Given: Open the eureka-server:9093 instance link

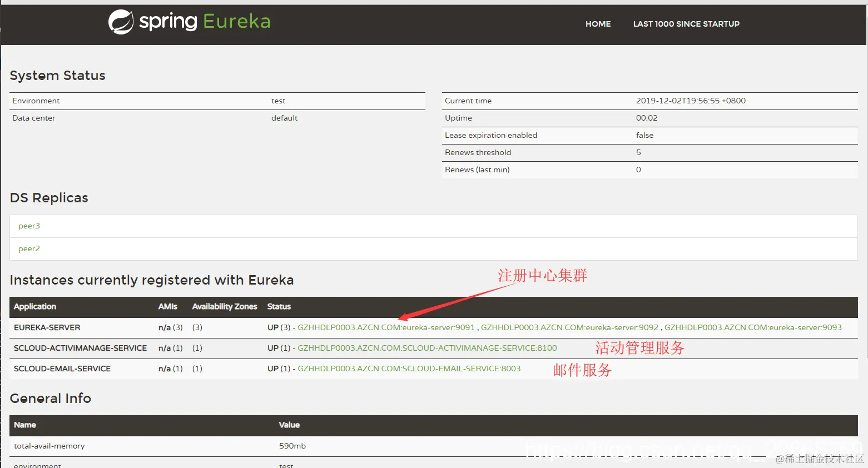Looking at the screenshot, I should (753, 327).
